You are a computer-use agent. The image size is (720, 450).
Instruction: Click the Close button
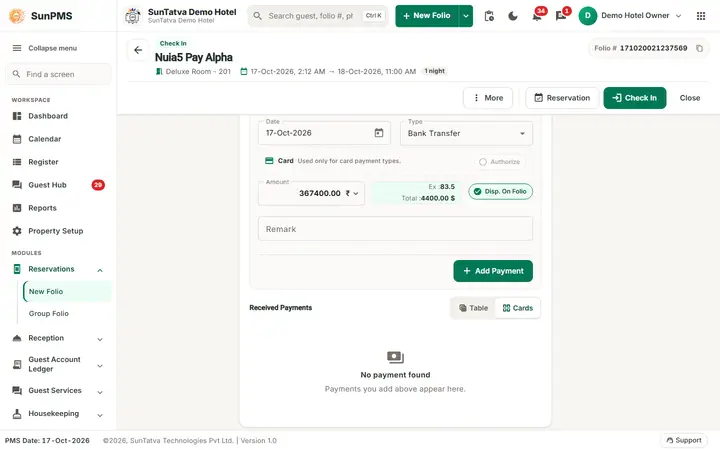pyautogui.click(x=690, y=98)
